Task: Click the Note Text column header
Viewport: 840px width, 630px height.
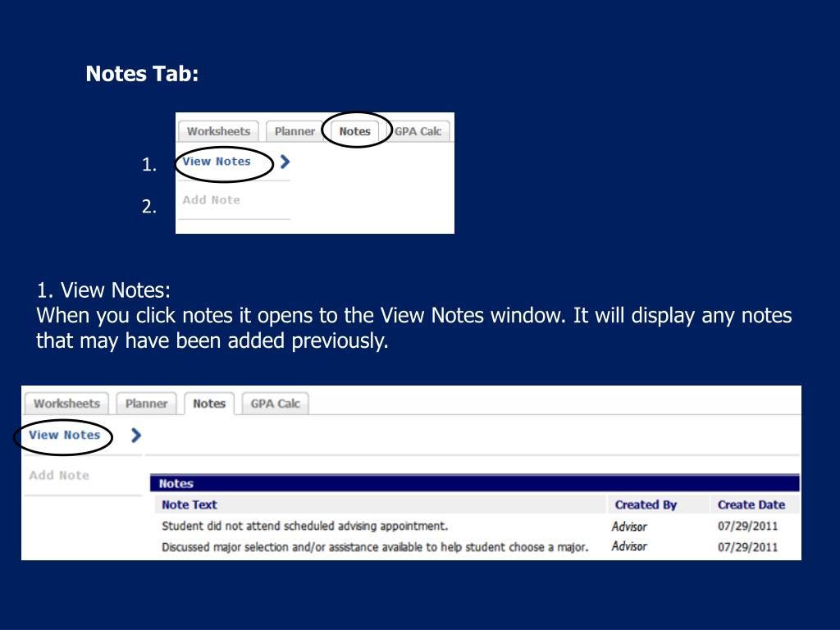Action: 189,504
